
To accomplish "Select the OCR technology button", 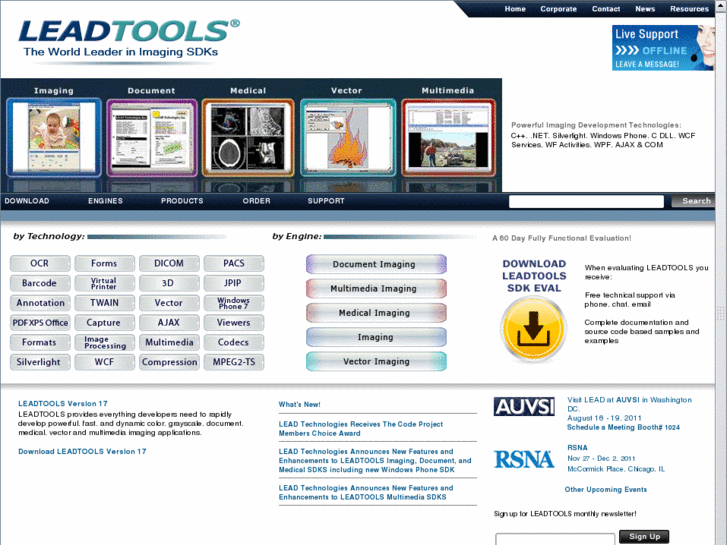I will (40, 263).
